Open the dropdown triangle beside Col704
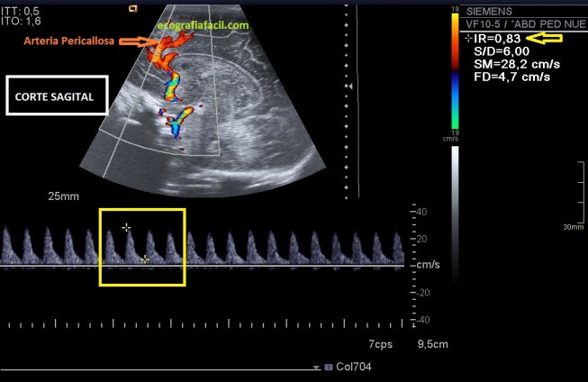588x382 pixels. (x=316, y=368)
